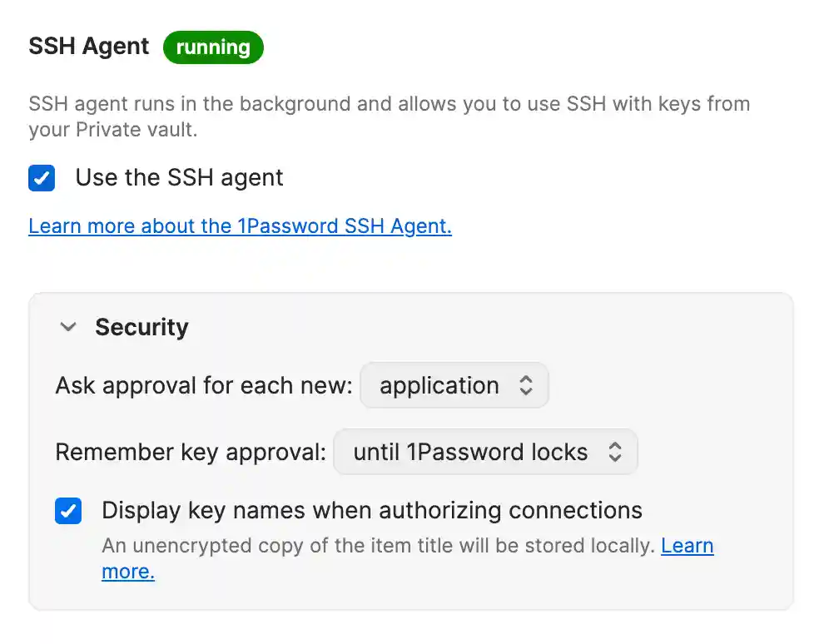The width and height of the screenshot is (824, 644).
Task: Select until 1Password locks dropdown menu
Action: coord(486,452)
